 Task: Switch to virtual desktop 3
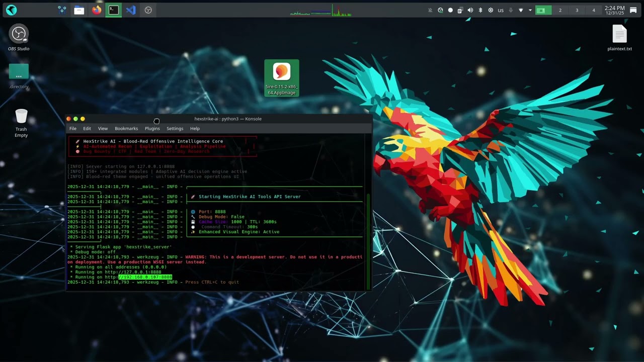[x=577, y=10]
